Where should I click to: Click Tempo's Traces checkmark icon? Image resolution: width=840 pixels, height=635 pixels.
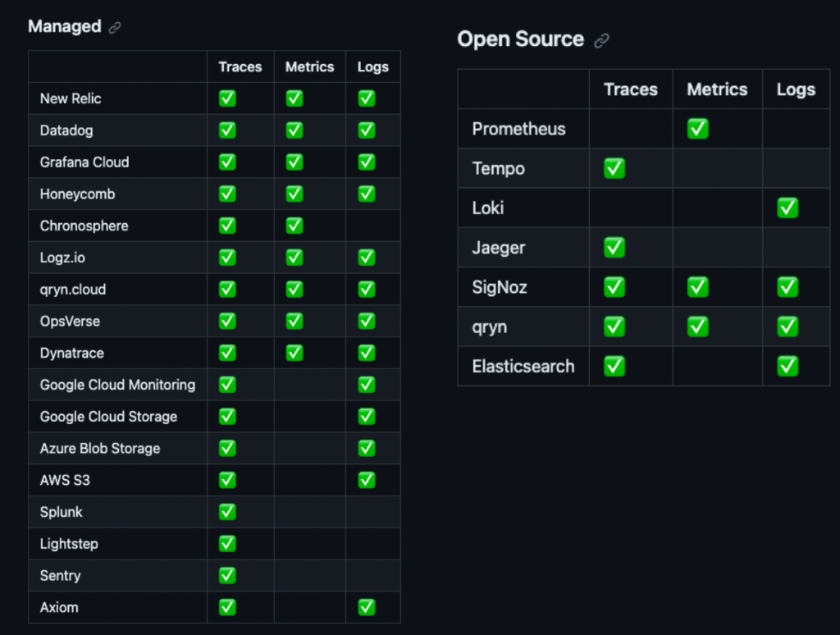click(x=614, y=169)
